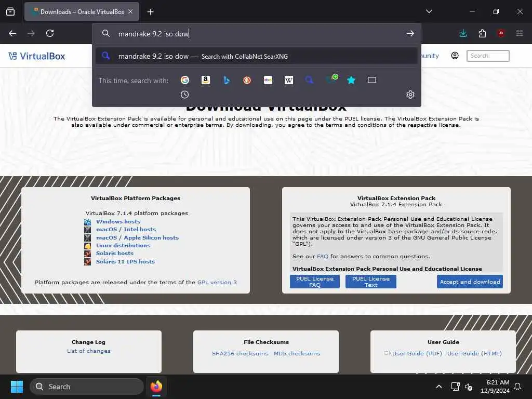Open the Firefox hamburger application menu

pyautogui.click(x=520, y=33)
